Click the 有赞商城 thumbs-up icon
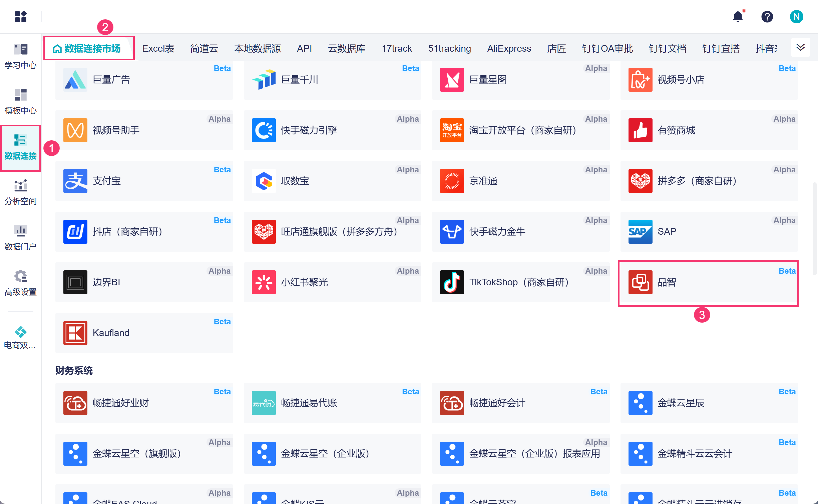Image resolution: width=818 pixels, height=504 pixels. (x=641, y=130)
